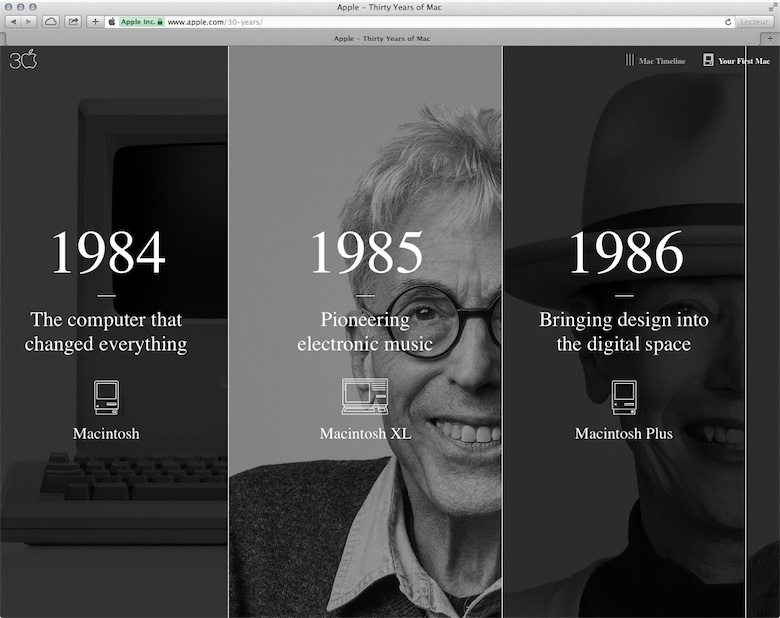Image resolution: width=780 pixels, height=618 pixels.
Task: Open the partially visible next year panel
Action: pyautogui.click(x=763, y=332)
